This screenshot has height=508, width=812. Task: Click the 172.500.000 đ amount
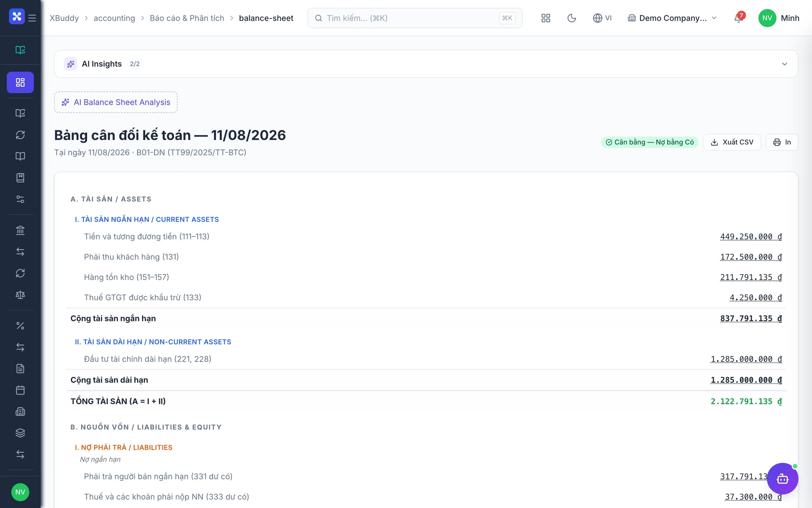click(751, 257)
